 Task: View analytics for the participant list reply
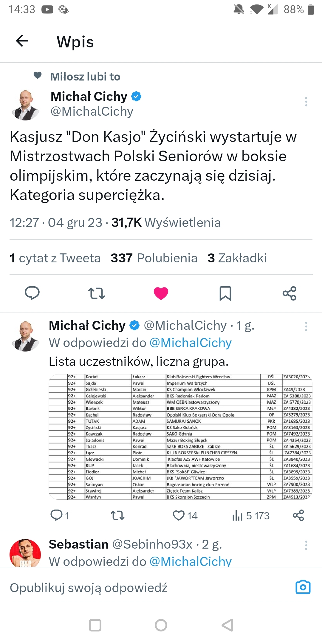coord(237,515)
